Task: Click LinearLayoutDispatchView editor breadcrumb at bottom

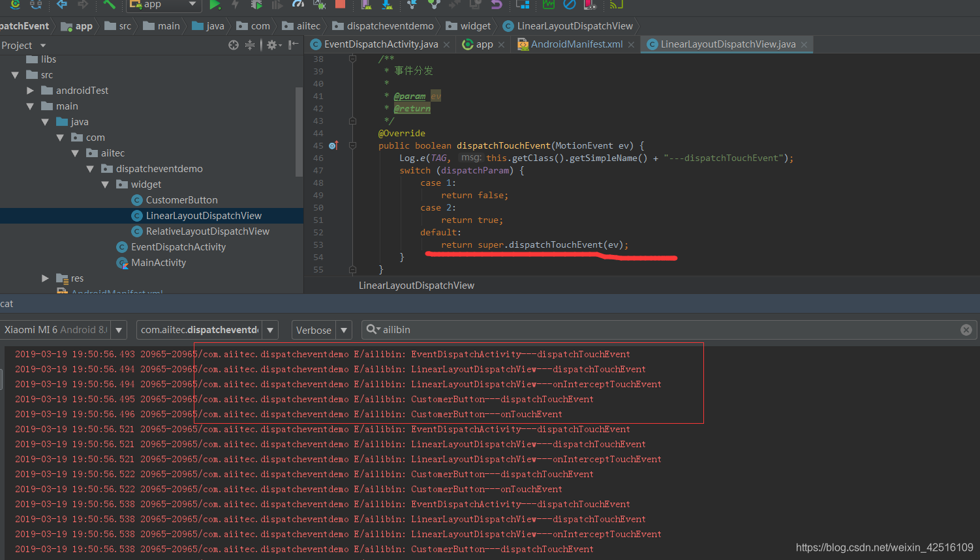Action: [x=416, y=286]
